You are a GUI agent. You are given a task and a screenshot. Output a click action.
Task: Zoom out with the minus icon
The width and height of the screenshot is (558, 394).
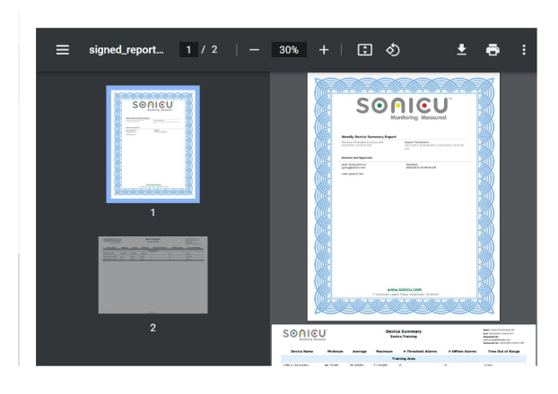tap(254, 50)
